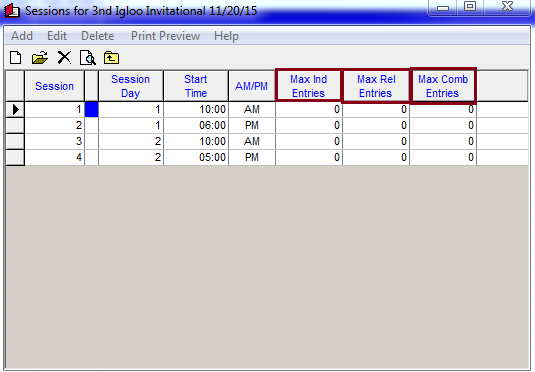
Task: Click the row selector for session 3
Action: coord(15,141)
